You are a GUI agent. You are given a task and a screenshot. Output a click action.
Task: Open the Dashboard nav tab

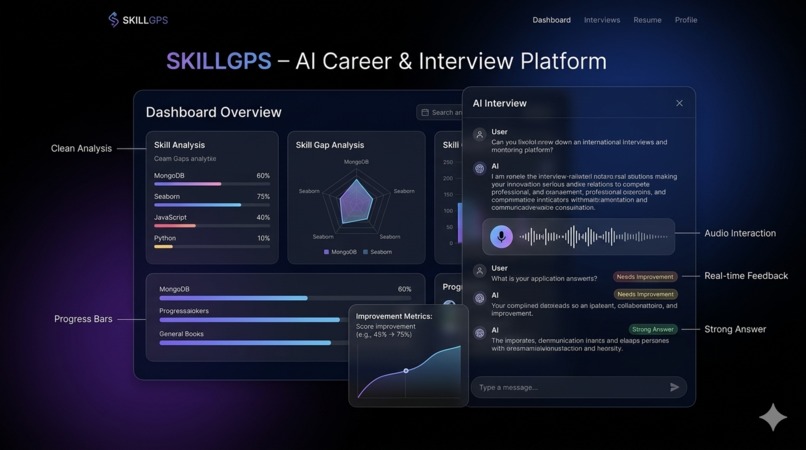(551, 20)
